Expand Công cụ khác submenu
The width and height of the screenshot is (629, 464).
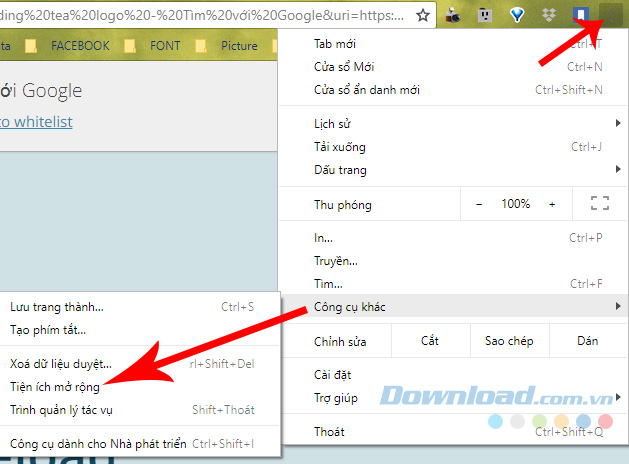click(x=453, y=307)
